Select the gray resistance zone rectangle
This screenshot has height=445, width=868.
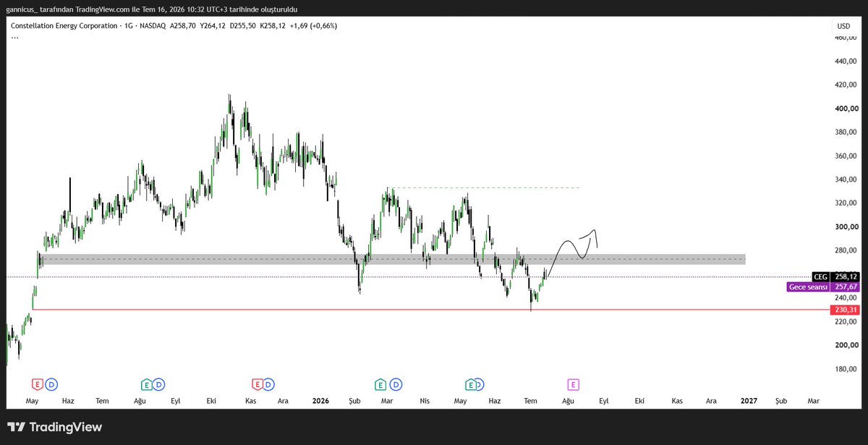point(394,259)
